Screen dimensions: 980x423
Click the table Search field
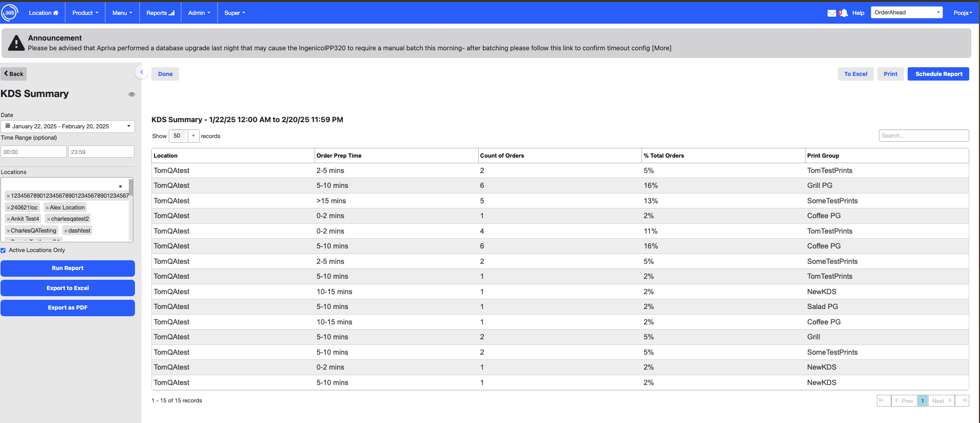[x=924, y=136]
